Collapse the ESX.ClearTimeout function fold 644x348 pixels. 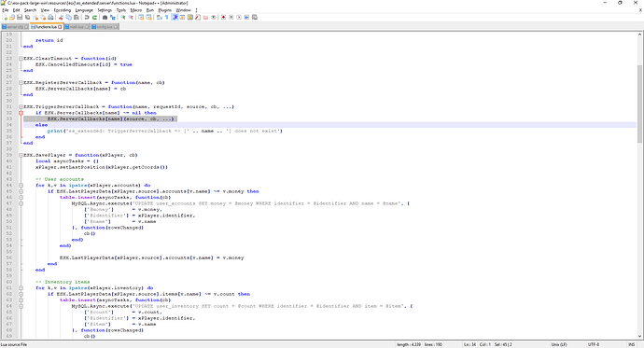coord(21,58)
